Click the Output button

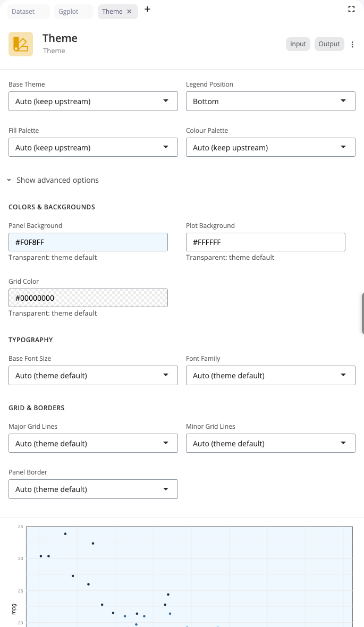tap(329, 44)
